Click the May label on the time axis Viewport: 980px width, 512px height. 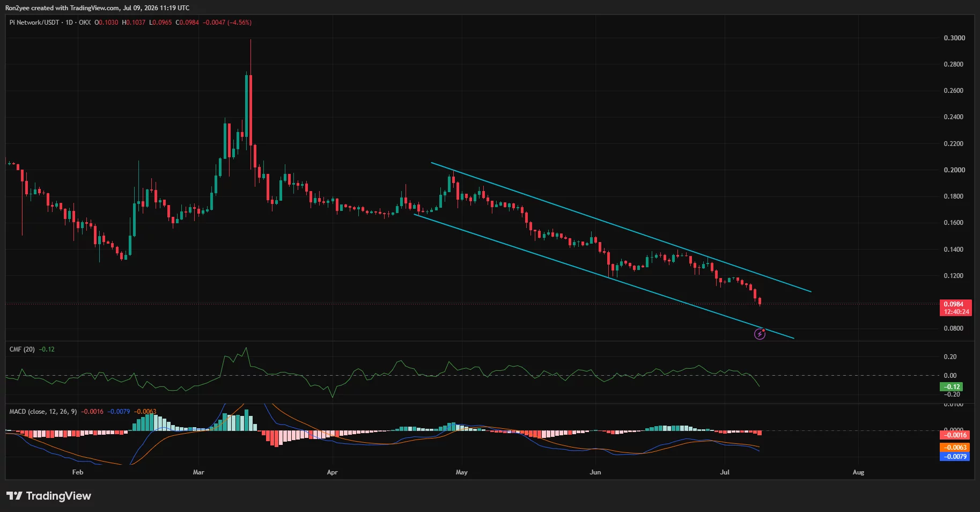461,472
